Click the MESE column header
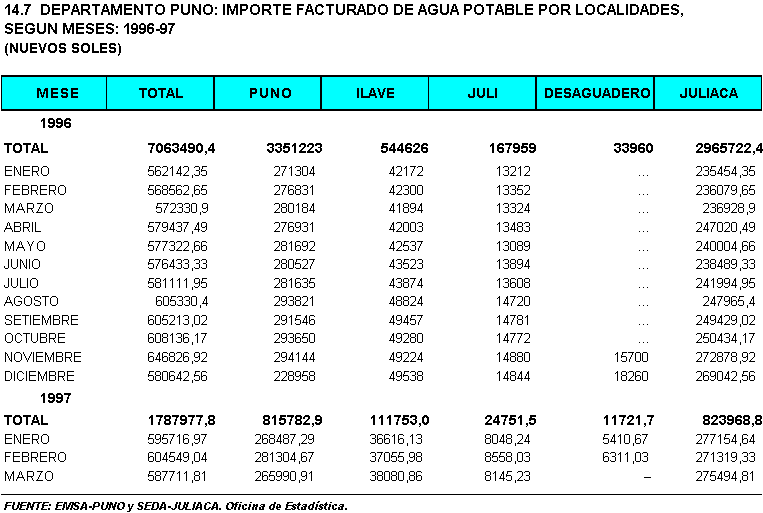 [58, 93]
